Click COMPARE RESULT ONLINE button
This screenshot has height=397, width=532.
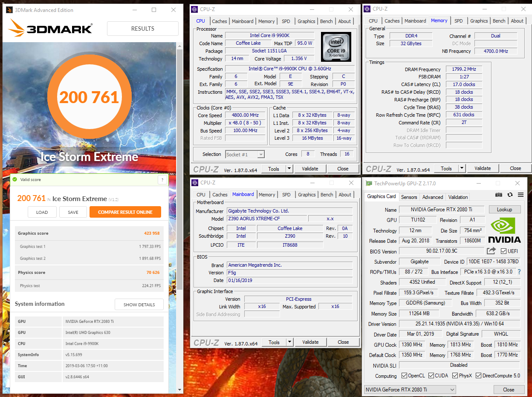[125, 212]
